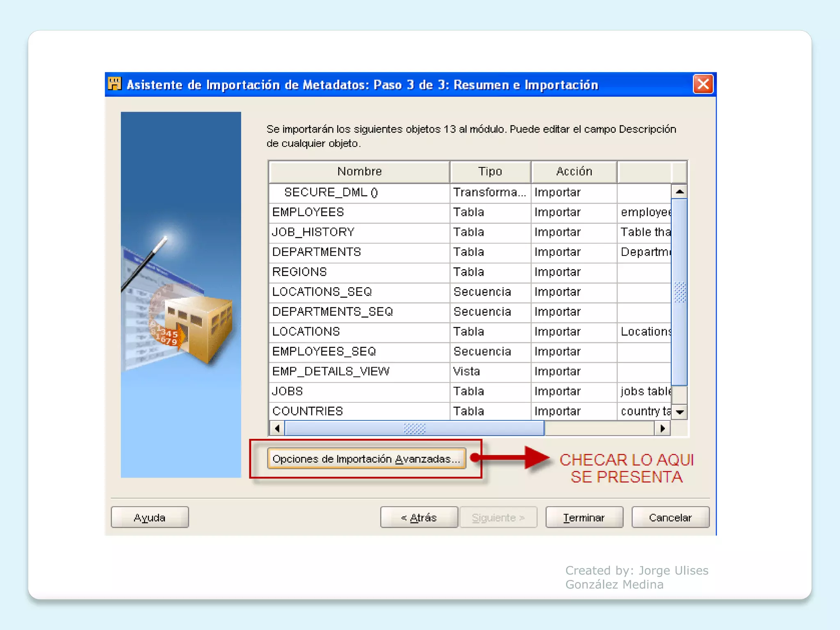Viewport: 840px width, 630px height.
Task: Click the horizontal scrollbar thumb
Action: click(x=414, y=428)
